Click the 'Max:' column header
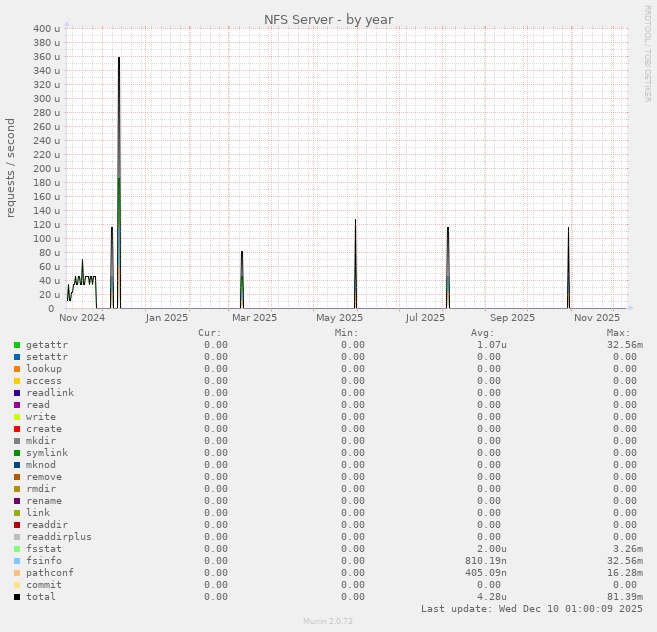The image size is (657, 632). tap(618, 333)
